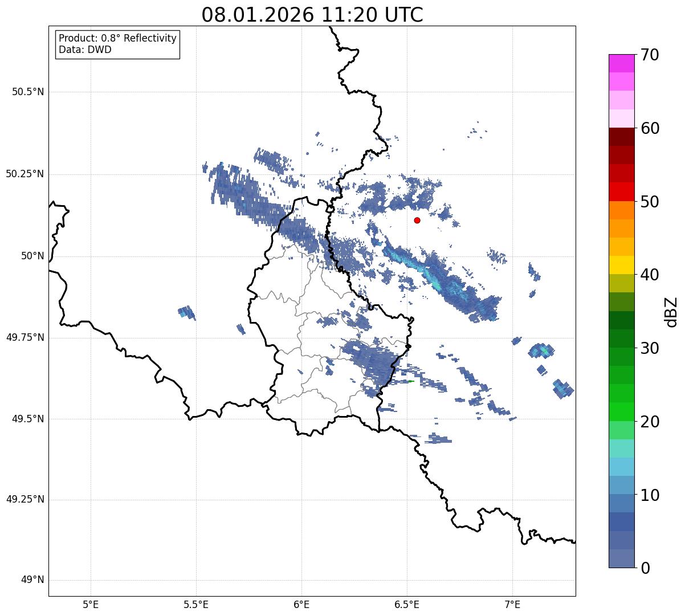Click the bright red colorbar swatch below 60

coord(621,191)
